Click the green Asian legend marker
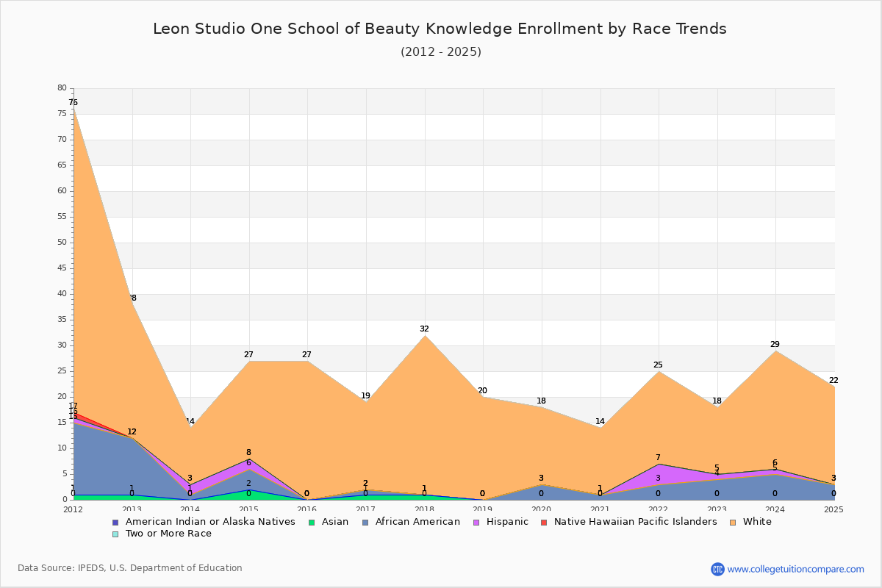The height and width of the screenshot is (588, 882). 313,522
